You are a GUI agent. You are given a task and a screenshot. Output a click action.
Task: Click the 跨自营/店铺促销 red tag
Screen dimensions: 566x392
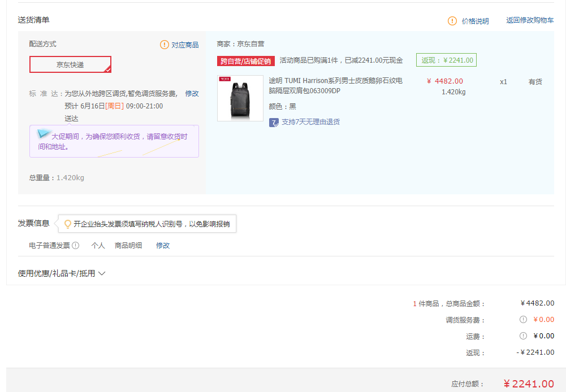pyautogui.click(x=246, y=61)
